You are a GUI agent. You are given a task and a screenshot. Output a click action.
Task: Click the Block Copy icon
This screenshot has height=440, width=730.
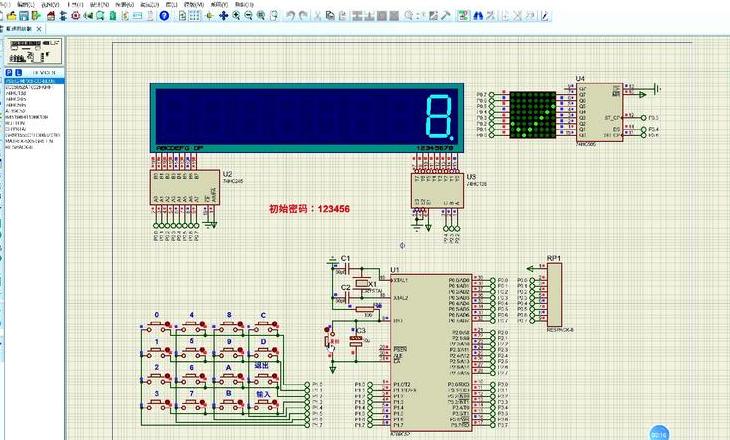pos(357,16)
